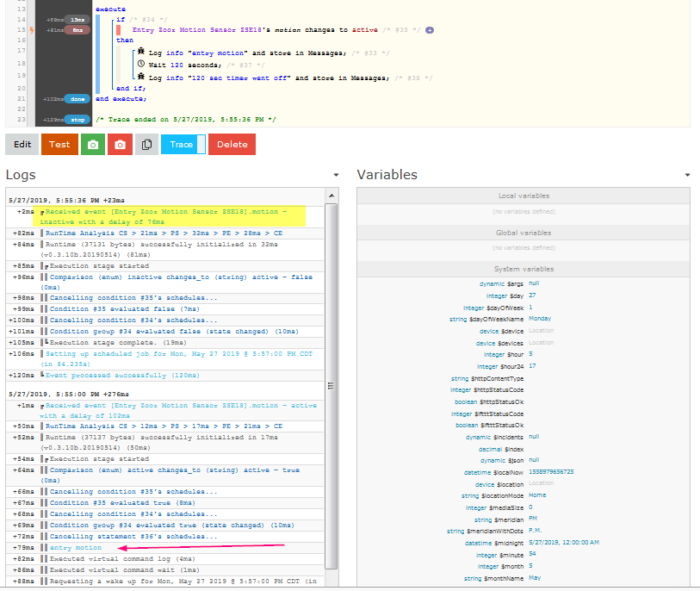Click the clock icon before Wait 120 seconds
Screen dimensions: 700x591
(141, 64)
